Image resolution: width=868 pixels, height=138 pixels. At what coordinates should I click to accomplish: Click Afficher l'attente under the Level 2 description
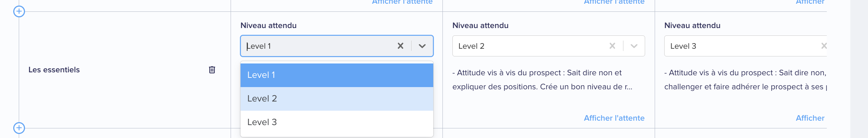[x=614, y=118]
